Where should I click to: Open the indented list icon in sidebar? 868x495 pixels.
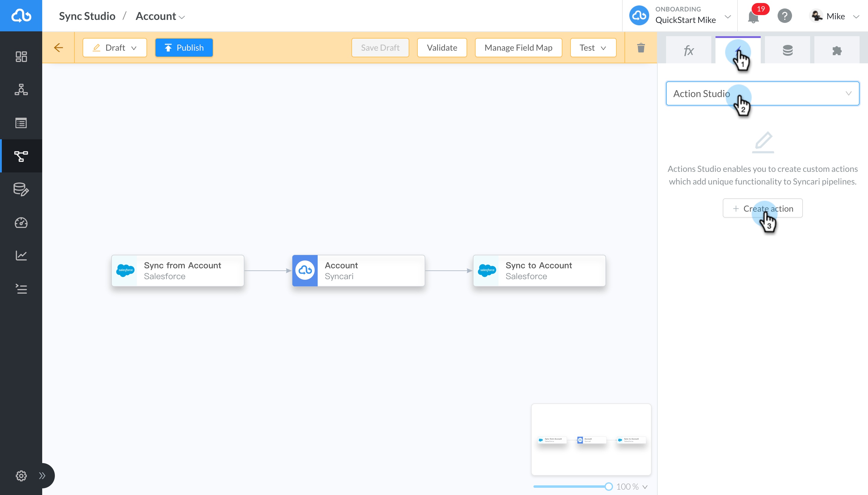pos(21,289)
